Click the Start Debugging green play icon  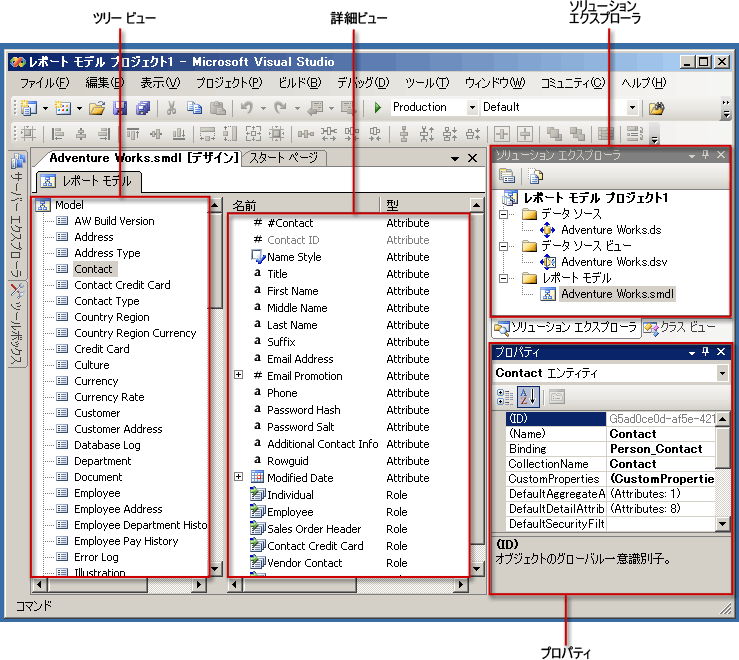coord(378,108)
